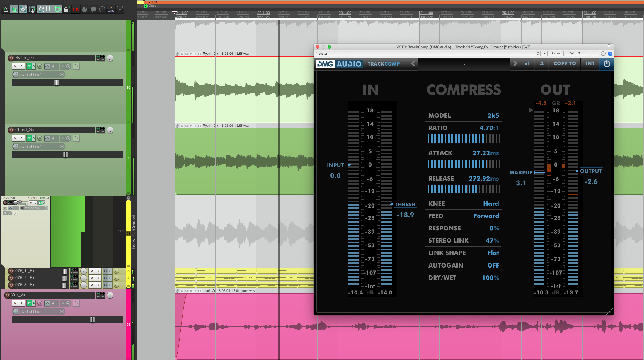Toggle TrackComp power bypass icon
Screen dimensions: 644x360
(606, 64)
